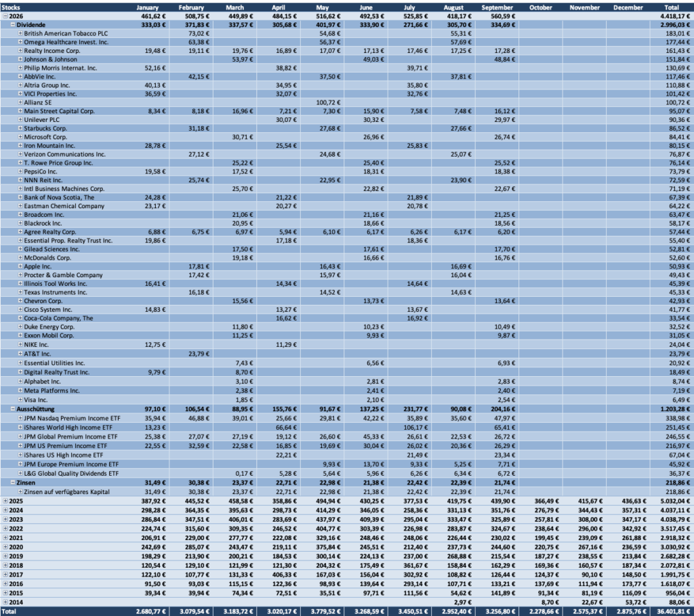Select the Visa Inc. row label
The height and width of the screenshot is (616, 694).
point(36,400)
